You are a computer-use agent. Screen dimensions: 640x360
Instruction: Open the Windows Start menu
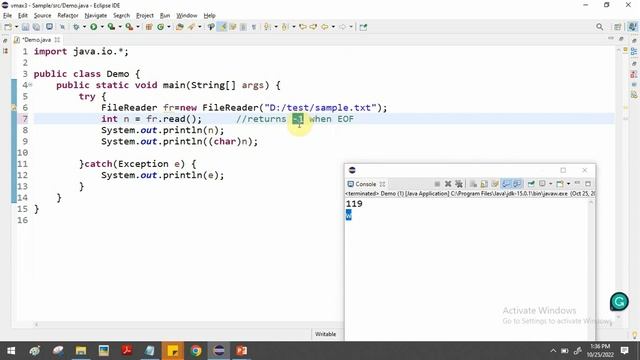[11, 351]
